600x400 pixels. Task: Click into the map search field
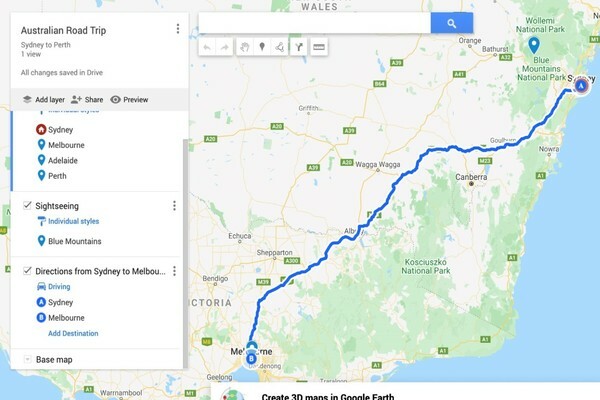point(315,23)
